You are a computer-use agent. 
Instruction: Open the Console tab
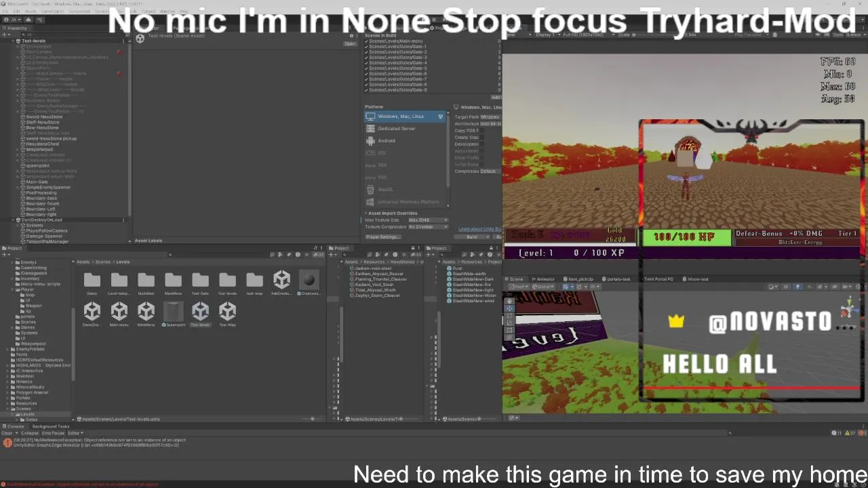(x=14, y=426)
